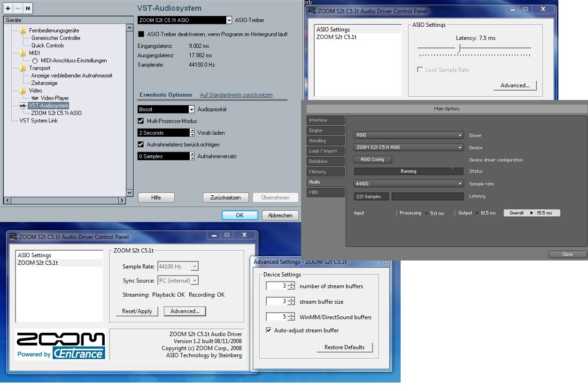Screen dimensions: 588x391
Task: Adjust the Vorab laden 2 Seconds stepper
Action: click(x=192, y=133)
